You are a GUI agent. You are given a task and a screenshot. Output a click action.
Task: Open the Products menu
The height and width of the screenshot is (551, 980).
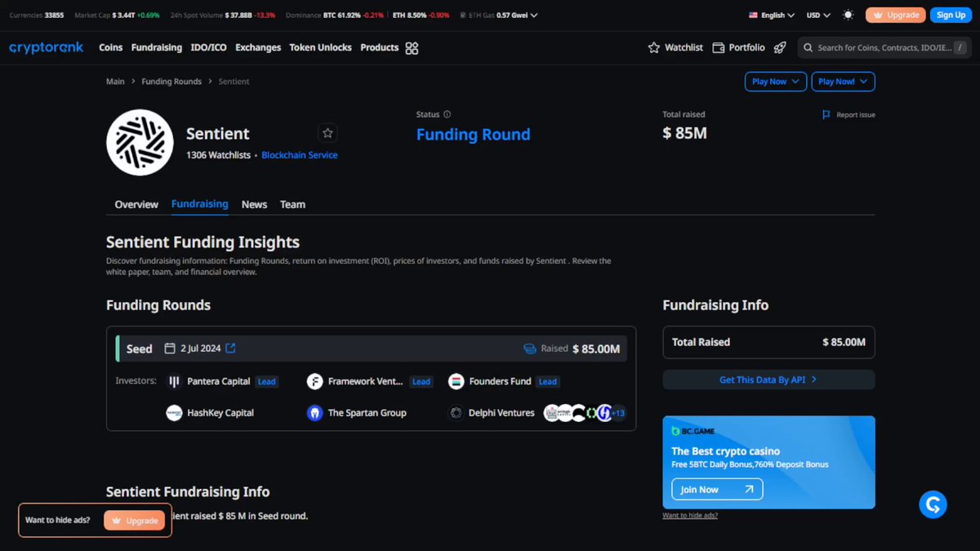click(x=380, y=48)
